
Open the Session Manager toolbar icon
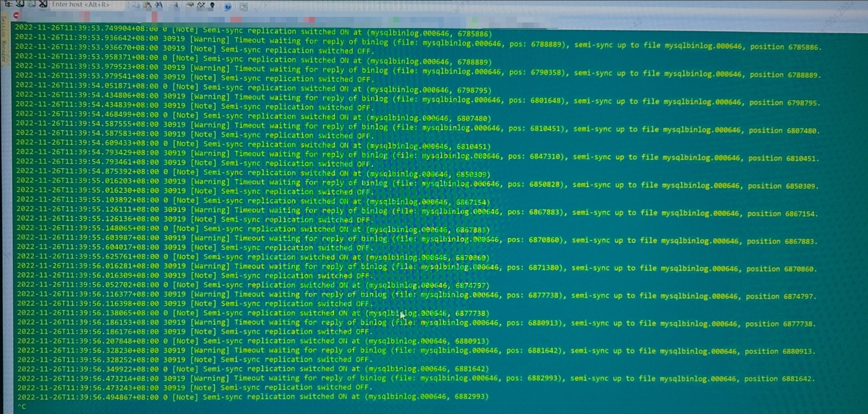pos(8,4)
